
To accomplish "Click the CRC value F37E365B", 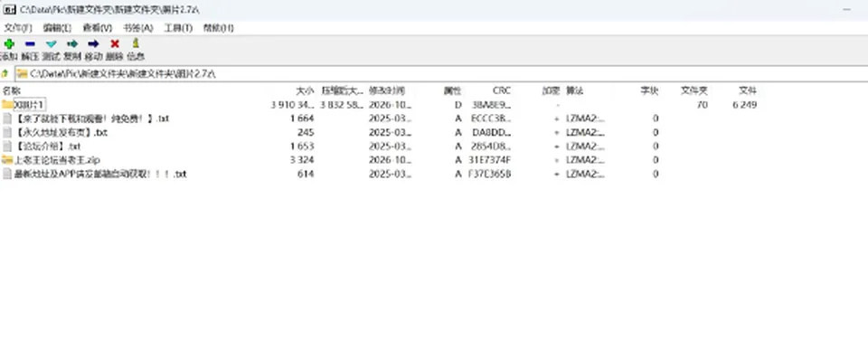I will click(489, 174).
